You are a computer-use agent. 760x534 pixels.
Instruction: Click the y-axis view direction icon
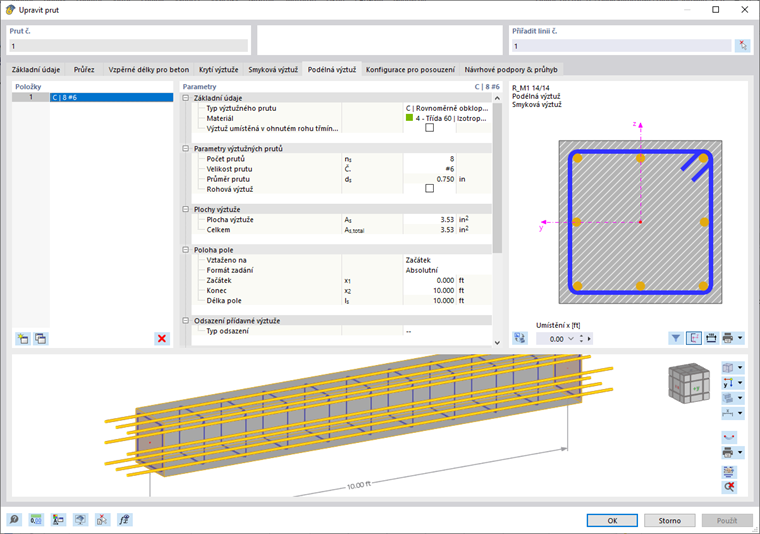point(728,383)
